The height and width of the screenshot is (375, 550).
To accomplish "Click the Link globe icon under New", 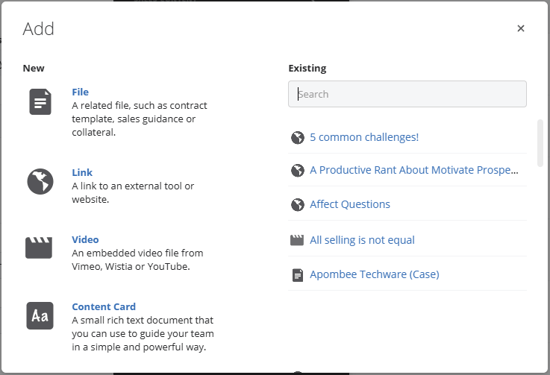I will [40, 181].
